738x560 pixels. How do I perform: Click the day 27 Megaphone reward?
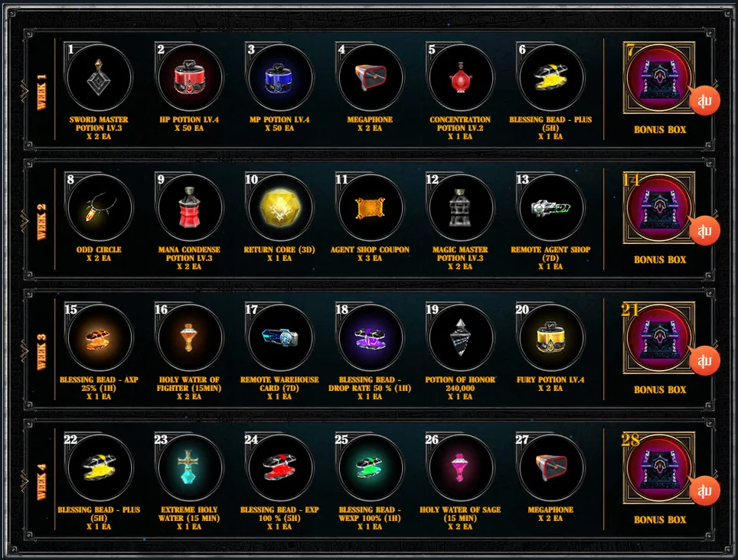(550, 468)
